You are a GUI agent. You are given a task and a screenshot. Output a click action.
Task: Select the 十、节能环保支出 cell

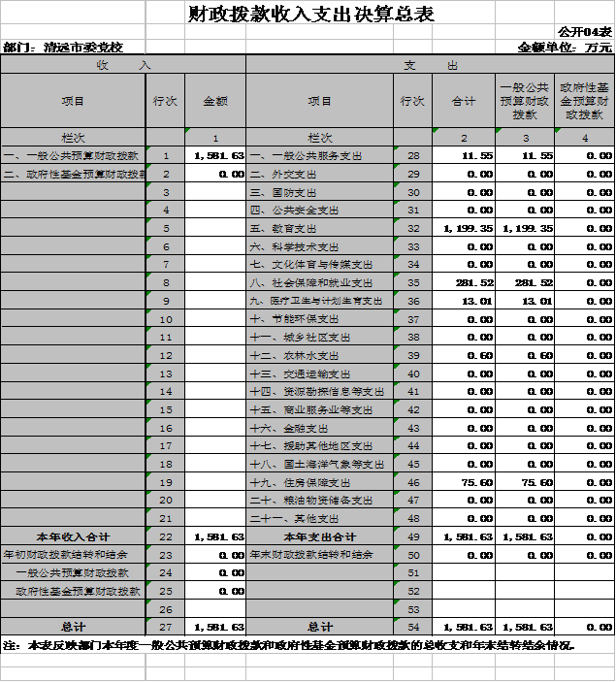tap(320, 319)
